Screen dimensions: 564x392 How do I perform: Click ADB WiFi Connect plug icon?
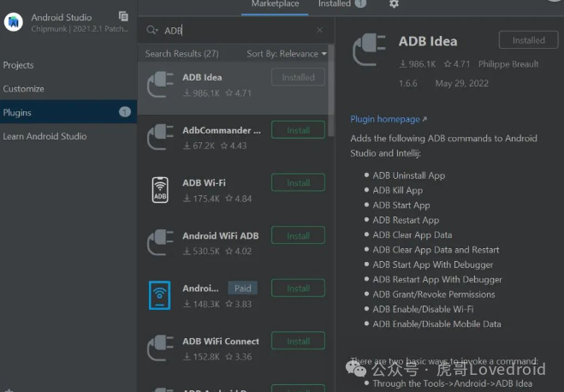coord(160,348)
